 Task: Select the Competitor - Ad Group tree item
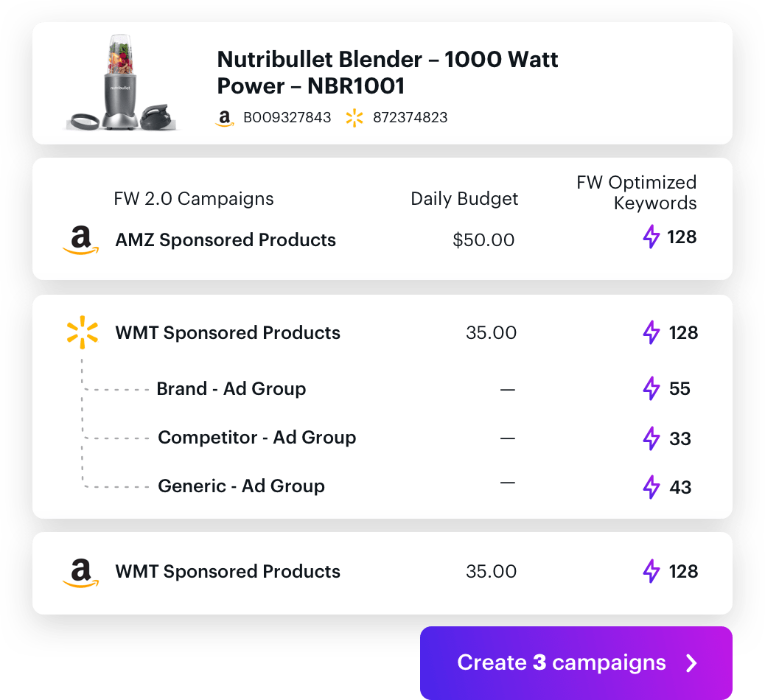pos(257,438)
